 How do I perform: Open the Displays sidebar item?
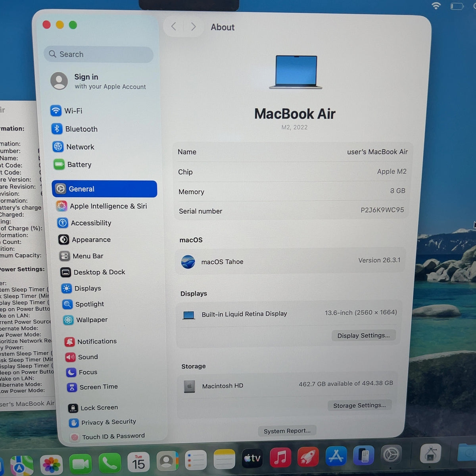81,288
